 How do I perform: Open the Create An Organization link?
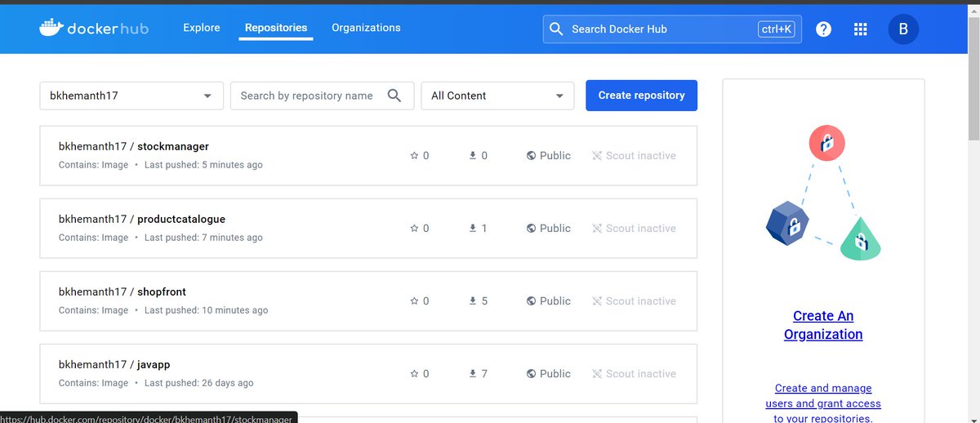pos(823,325)
